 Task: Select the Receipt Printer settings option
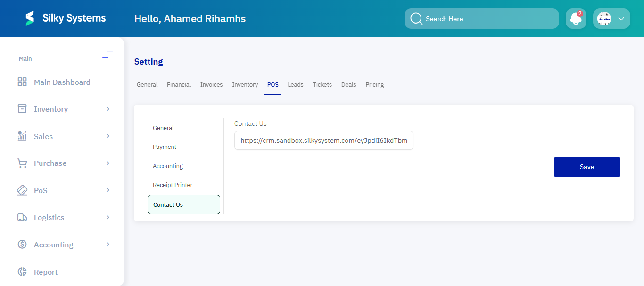coord(172,185)
